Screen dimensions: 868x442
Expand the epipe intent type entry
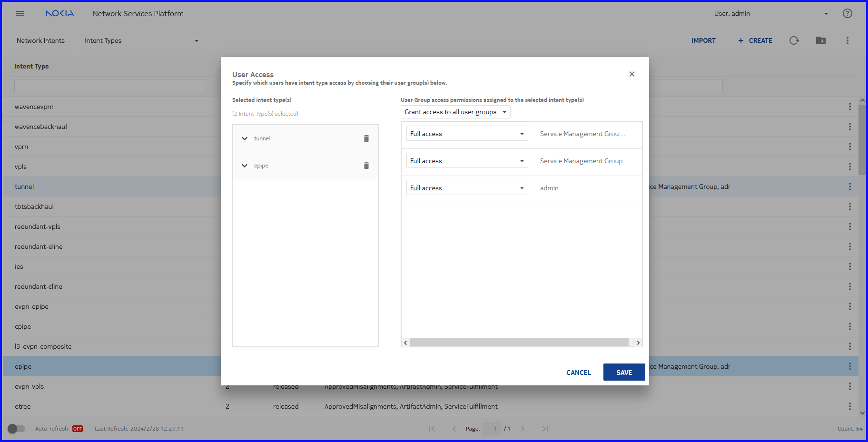coord(245,166)
